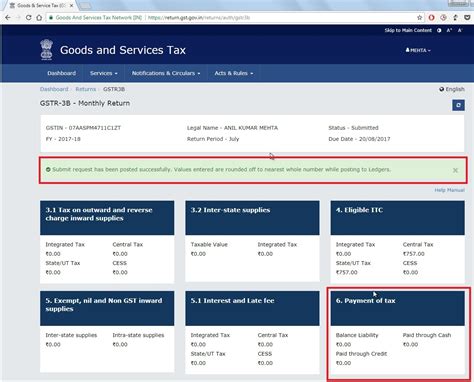Reload the page with the browser refresh icon

[x=29, y=18]
